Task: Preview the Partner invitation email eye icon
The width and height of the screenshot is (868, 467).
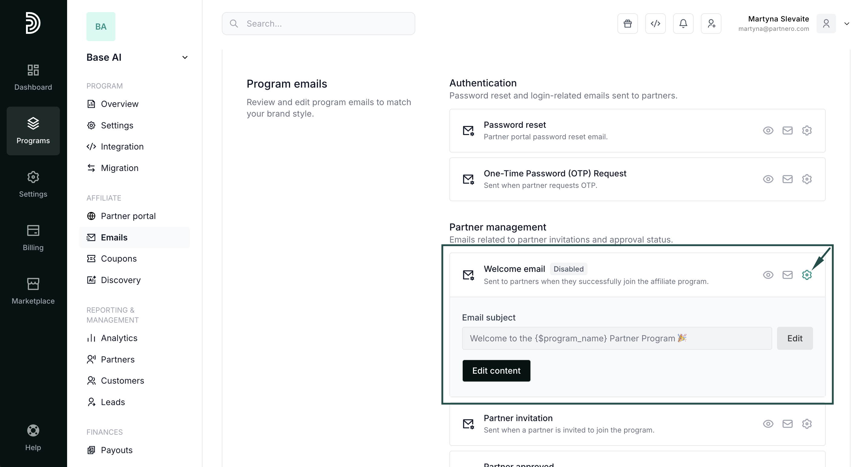Action: point(768,424)
